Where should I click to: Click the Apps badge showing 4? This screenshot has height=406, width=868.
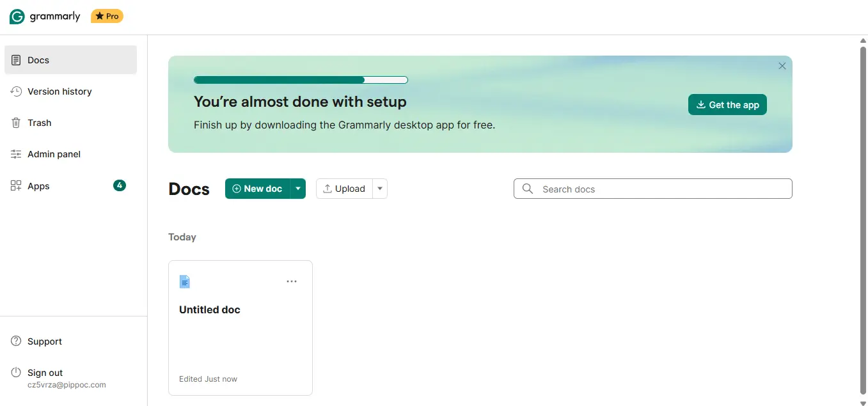pyautogui.click(x=120, y=185)
